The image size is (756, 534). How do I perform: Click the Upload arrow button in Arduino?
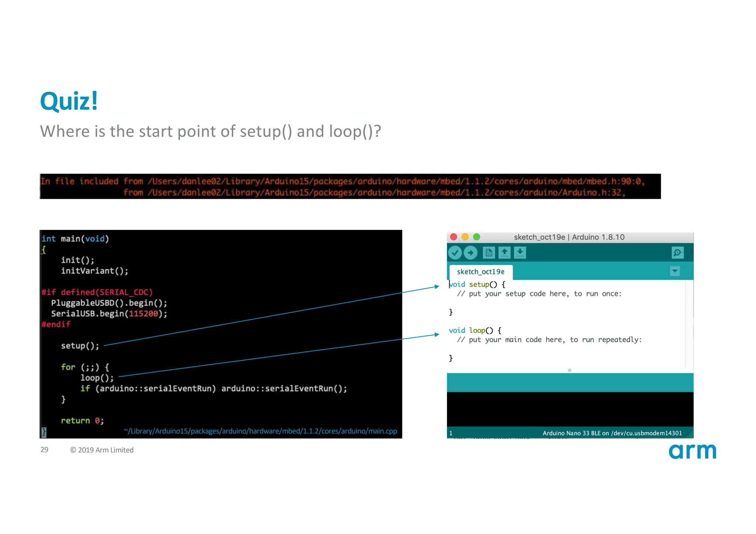[x=470, y=253]
